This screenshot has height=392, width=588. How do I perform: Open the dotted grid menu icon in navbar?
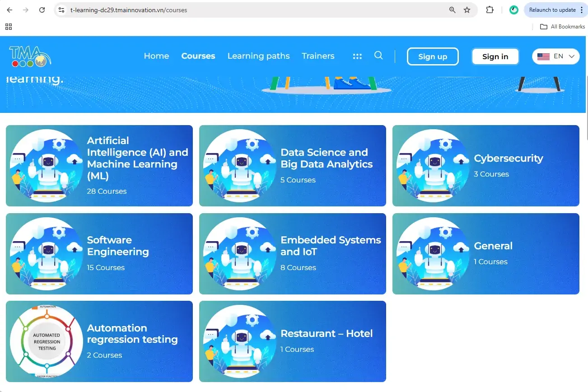tap(357, 56)
